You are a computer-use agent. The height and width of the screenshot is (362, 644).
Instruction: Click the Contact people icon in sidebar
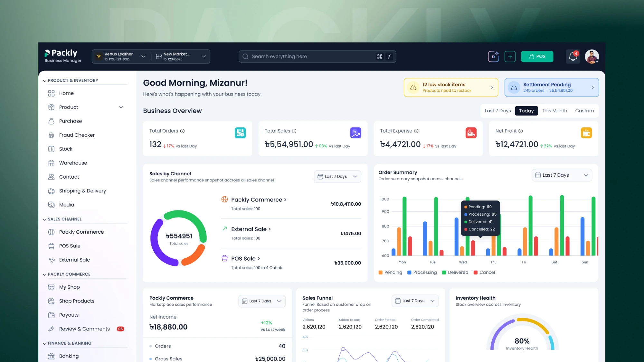pos(51,177)
